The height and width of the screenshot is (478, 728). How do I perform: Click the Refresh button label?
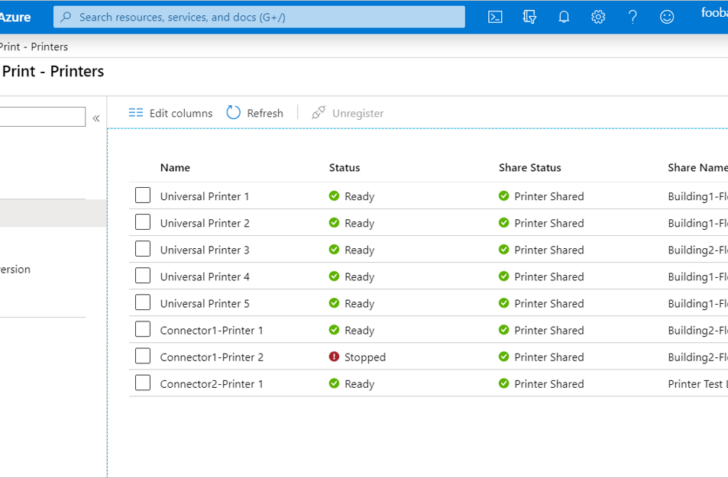click(265, 113)
